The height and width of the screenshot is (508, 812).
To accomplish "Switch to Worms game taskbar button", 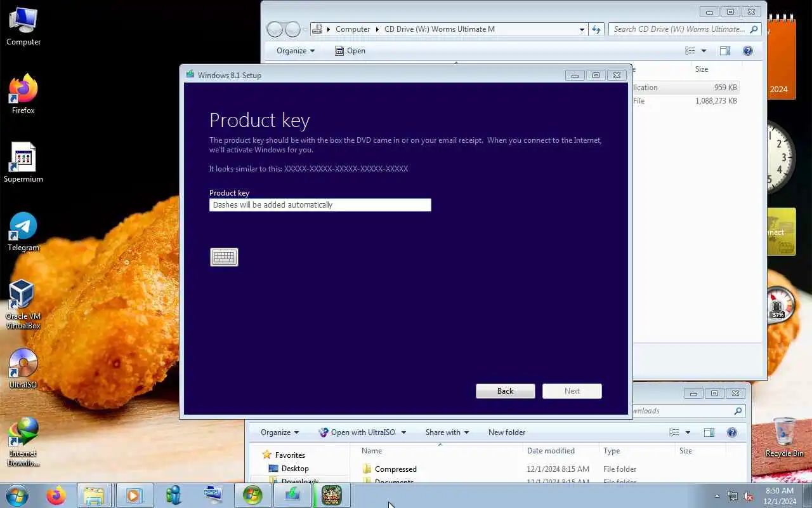I will point(332,495).
